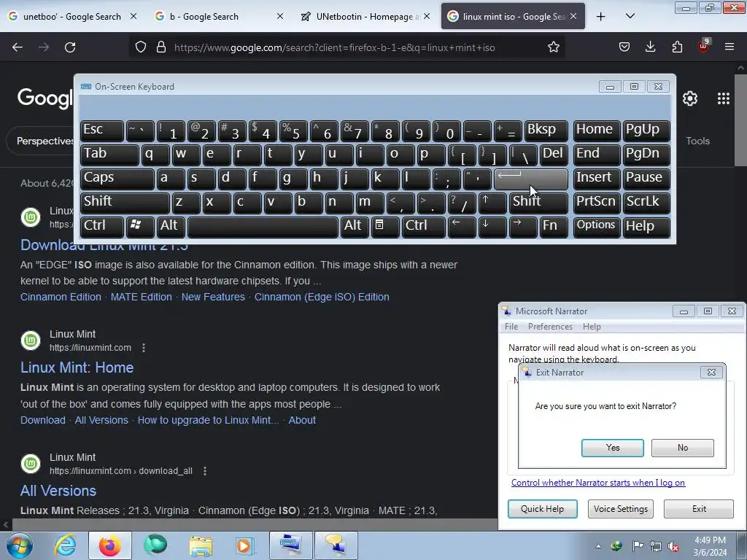
Task: Toggle left Ctrl key on On-Screen Keyboard
Action: coord(102,227)
